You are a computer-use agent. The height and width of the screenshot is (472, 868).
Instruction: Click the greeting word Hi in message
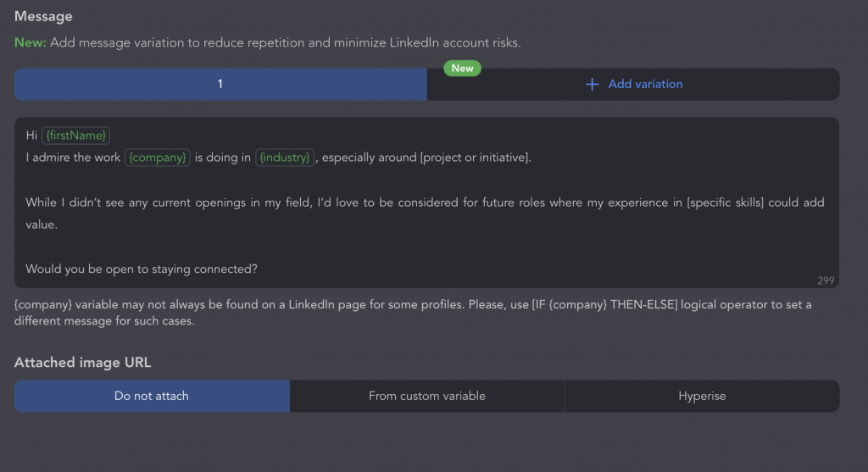[x=31, y=136]
